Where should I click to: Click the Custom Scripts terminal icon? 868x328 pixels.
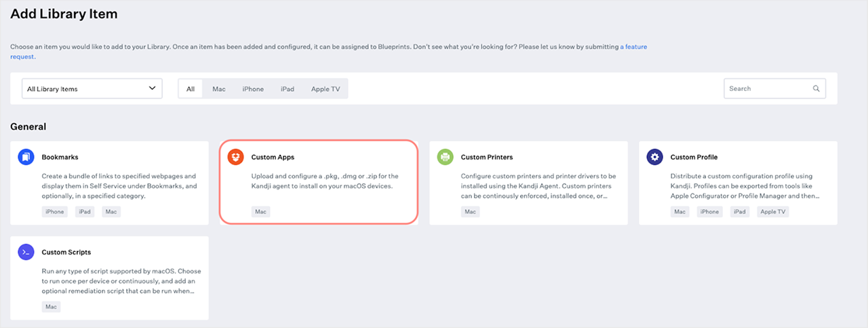(26, 252)
